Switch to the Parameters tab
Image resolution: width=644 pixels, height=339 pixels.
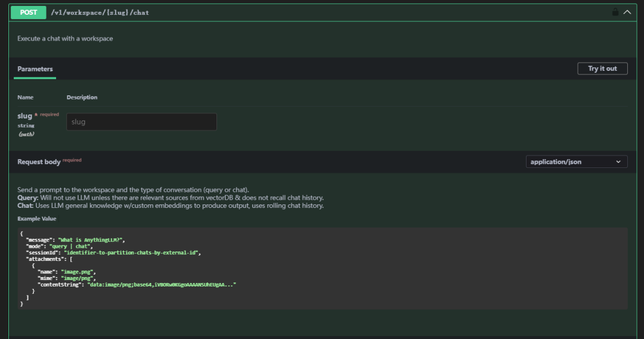[x=35, y=69]
